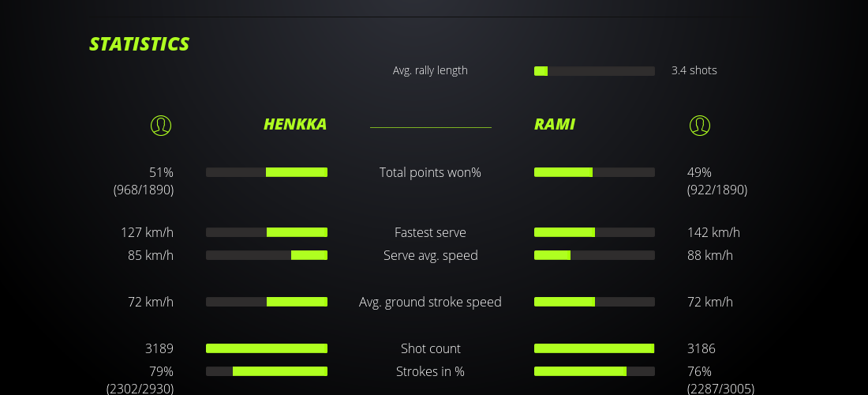This screenshot has width=868, height=395.
Task: Click Henkka's Total points won bar
Action: click(267, 172)
